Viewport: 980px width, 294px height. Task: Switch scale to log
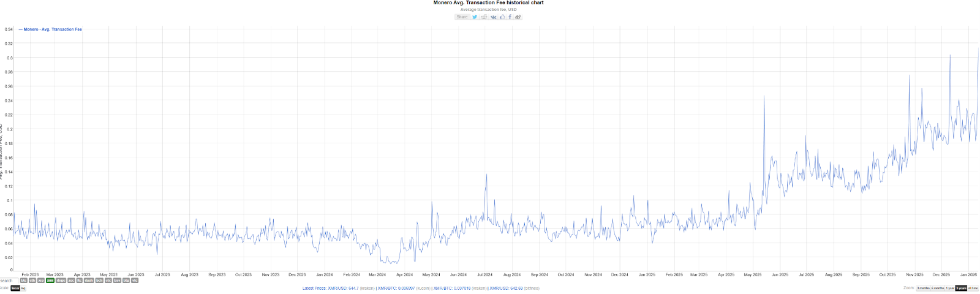tap(23, 288)
